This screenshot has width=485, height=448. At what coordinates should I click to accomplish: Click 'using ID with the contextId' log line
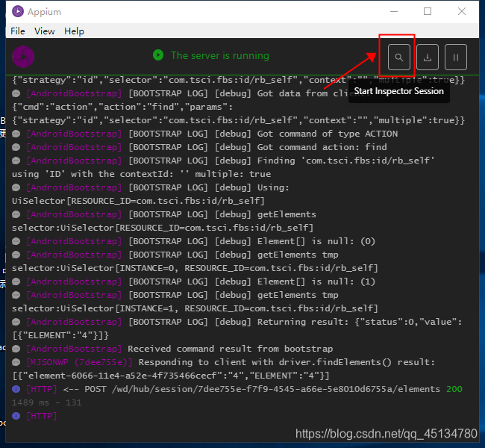tap(141, 174)
